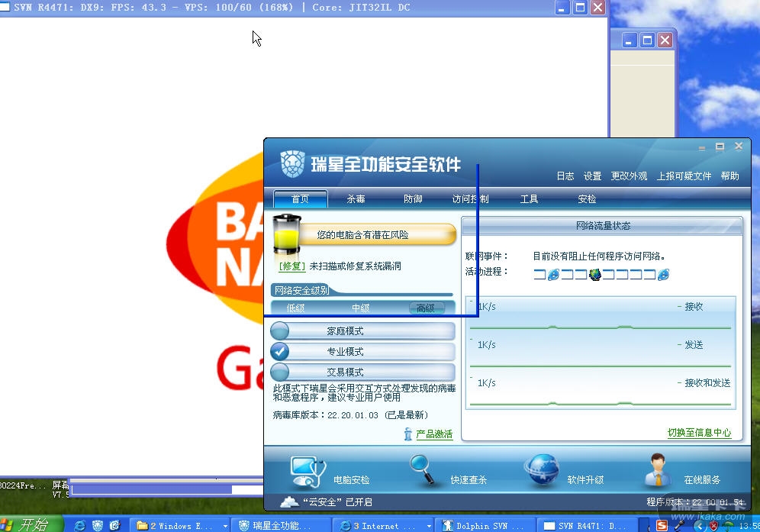Switch to 瑞星全功能 taskbar button

click(x=281, y=526)
